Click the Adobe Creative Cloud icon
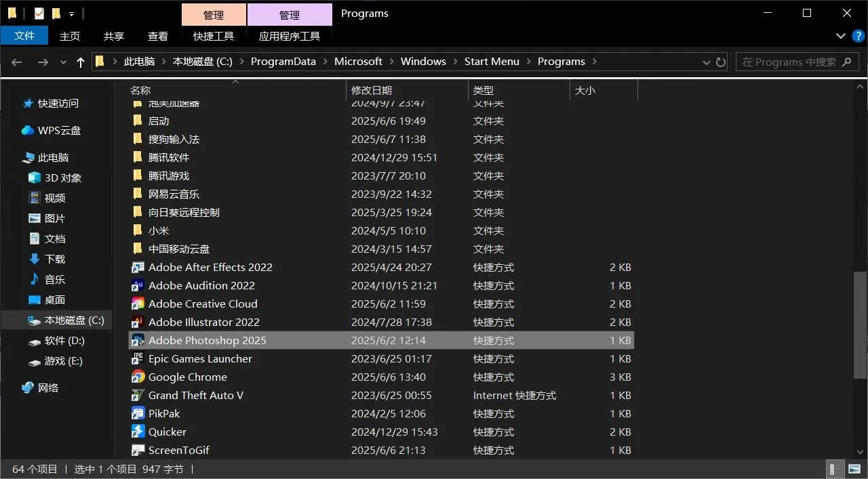The height and width of the screenshot is (479, 868). pyautogui.click(x=138, y=304)
